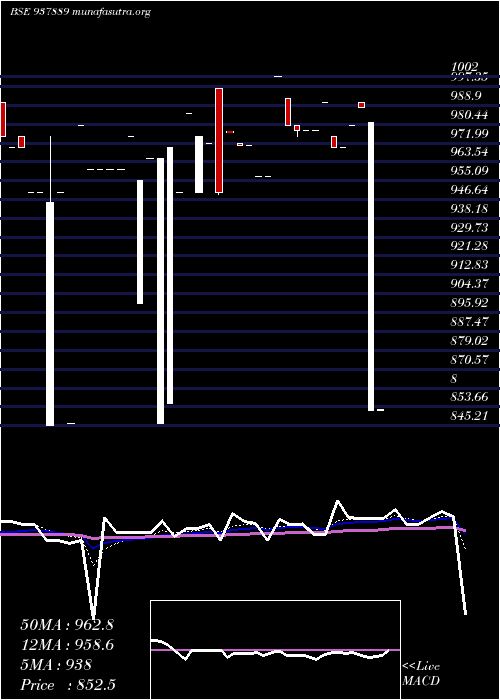Click the 50MA : 962.8 readout
Screen dimensions: 500x700
tap(67, 625)
